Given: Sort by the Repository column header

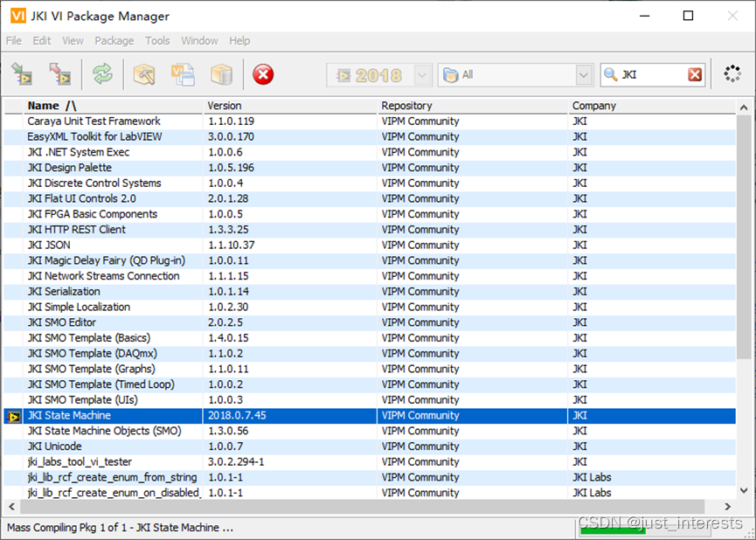Looking at the screenshot, I should pyautogui.click(x=473, y=106).
